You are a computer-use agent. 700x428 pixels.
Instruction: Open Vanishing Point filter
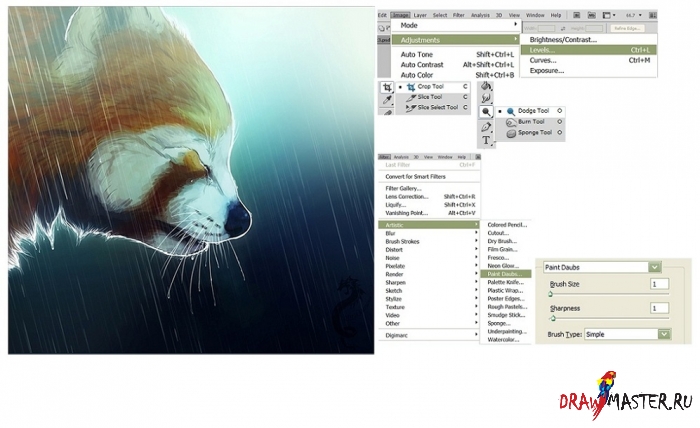point(429,213)
